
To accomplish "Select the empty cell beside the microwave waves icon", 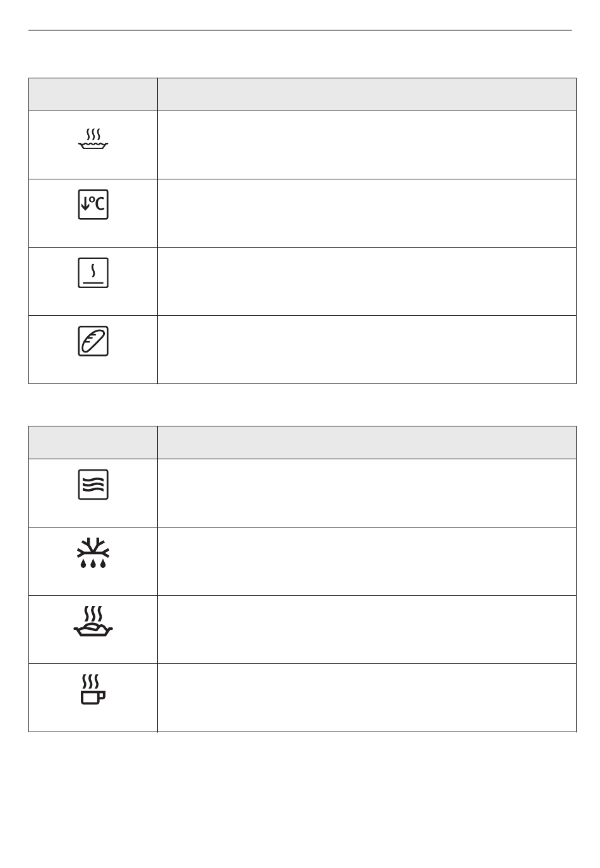I will (x=367, y=493).
